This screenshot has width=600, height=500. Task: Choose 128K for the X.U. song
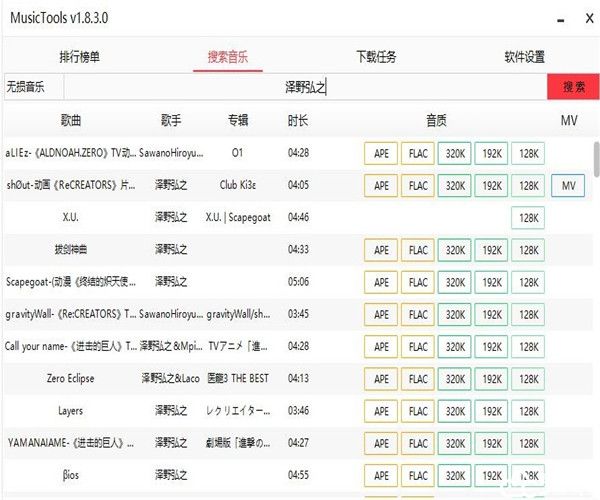click(x=528, y=218)
